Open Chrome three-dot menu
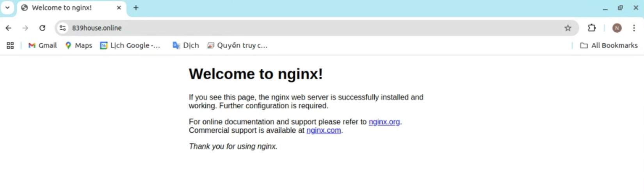 [634, 28]
